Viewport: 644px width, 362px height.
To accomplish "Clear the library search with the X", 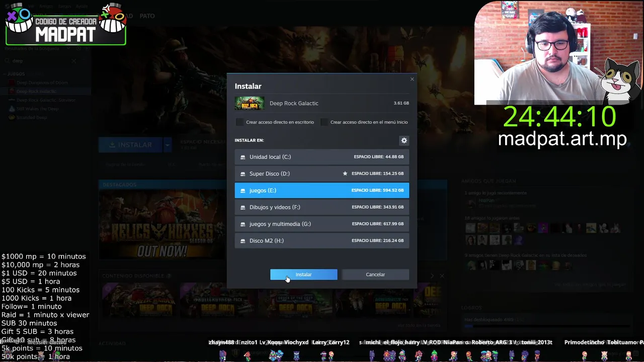I will (73, 61).
